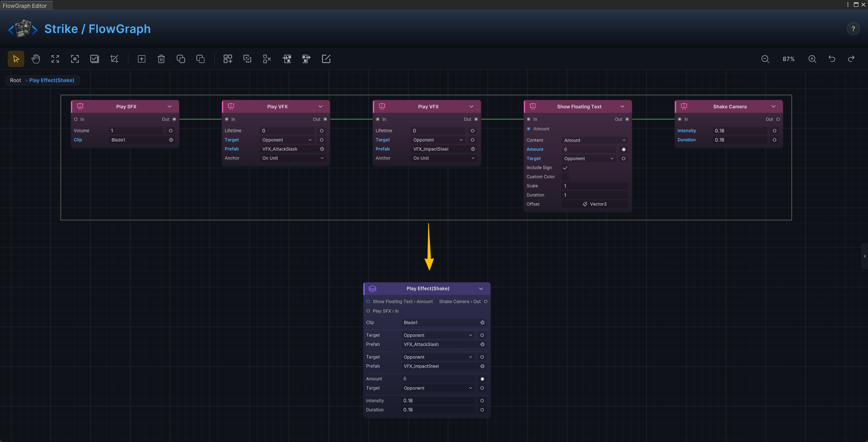Click the Play SFX node type icon
This screenshot has width=868, height=442.
click(80, 106)
